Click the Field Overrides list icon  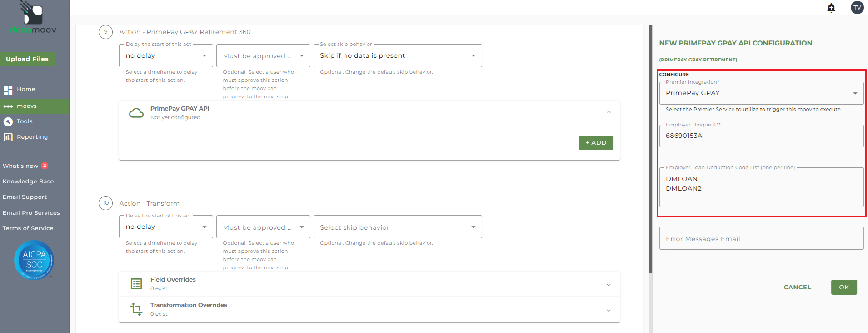click(x=136, y=284)
